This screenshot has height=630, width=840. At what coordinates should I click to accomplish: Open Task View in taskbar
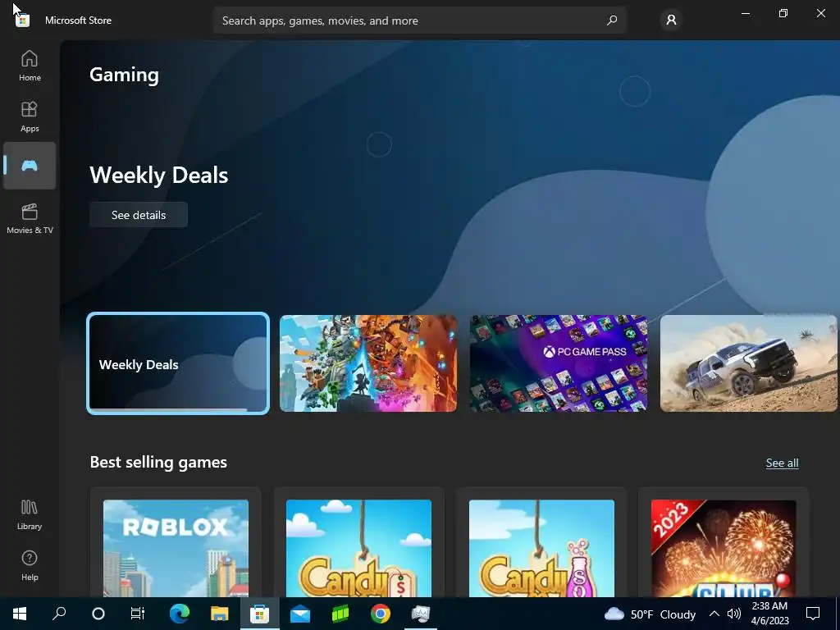point(138,614)
